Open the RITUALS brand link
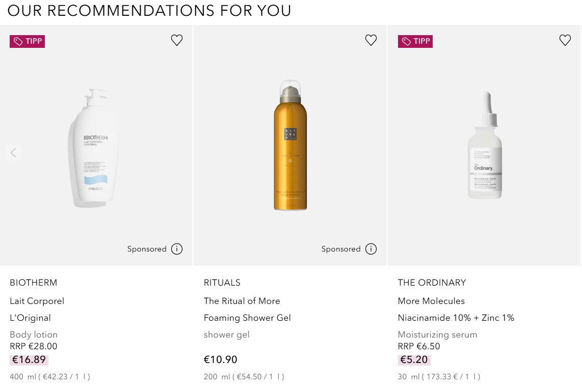The height and width of the screenshot is (392, 582). point(222,283)
